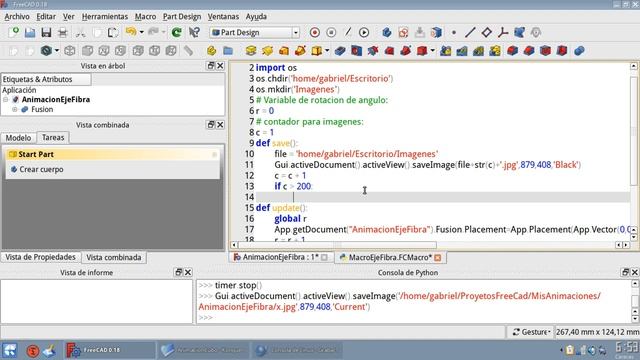Collapse the AnimacionEjeFibra tree node
This screenshot has height=360, width=640.
[6, 100]
